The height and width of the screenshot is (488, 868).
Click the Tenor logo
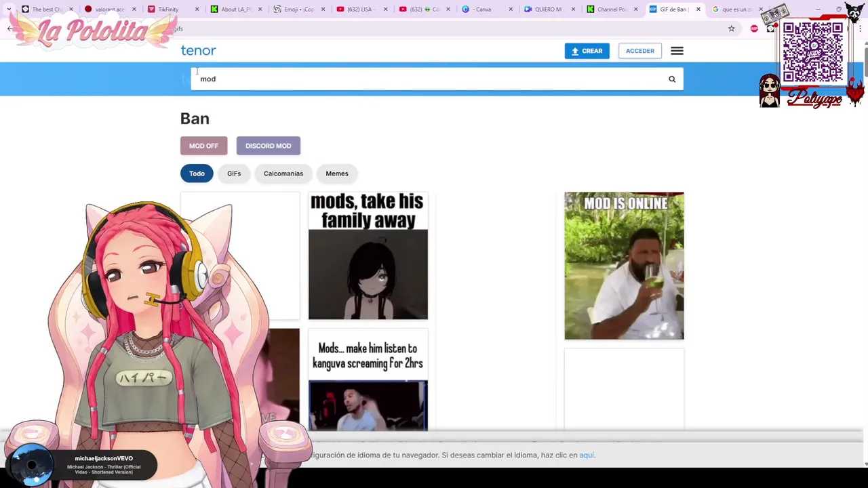[198, 51]
